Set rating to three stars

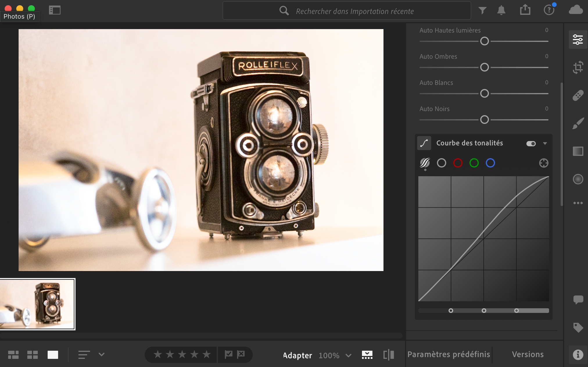pos(182,354)
